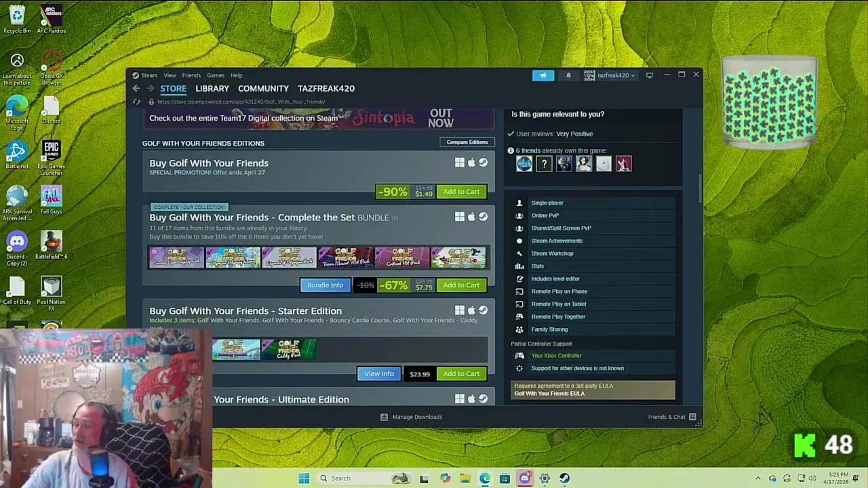Open Bundle Info for Complete the Set
Image resolution: width=868 pixels, height=488 pixels.
click(x=325, y=285)
